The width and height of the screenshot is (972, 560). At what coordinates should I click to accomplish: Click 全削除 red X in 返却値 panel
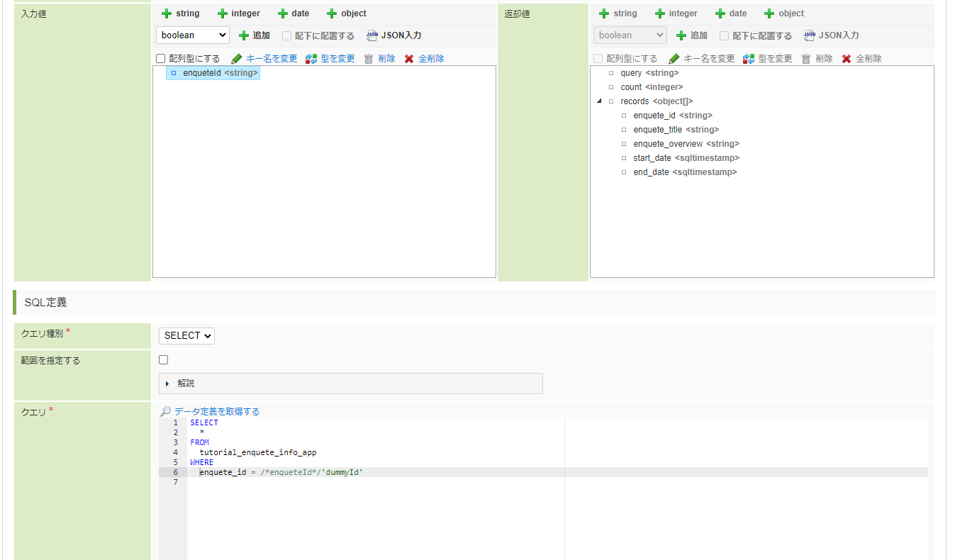[x=847, y=59]
